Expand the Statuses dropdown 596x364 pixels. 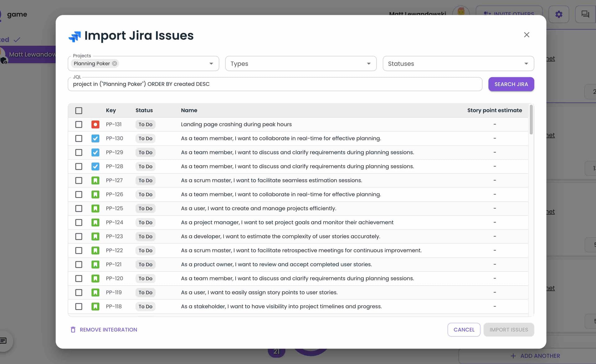pyautogui.click(x=458, y=63)
